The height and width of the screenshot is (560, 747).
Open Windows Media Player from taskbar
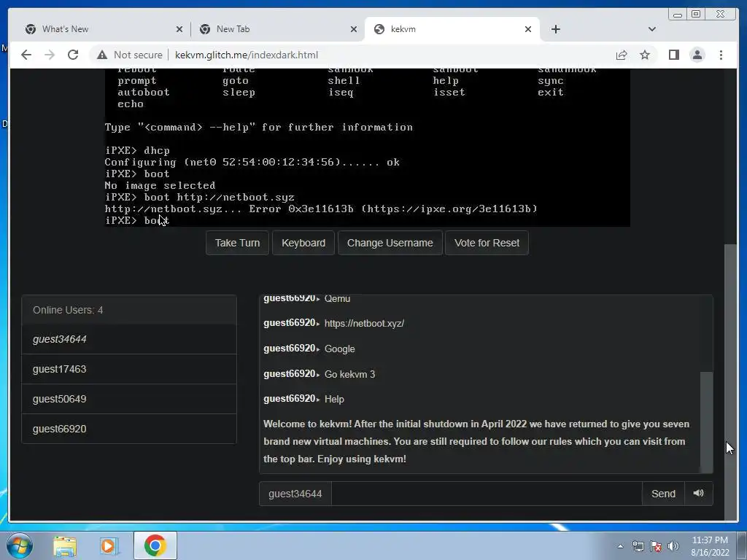(109, 545)
